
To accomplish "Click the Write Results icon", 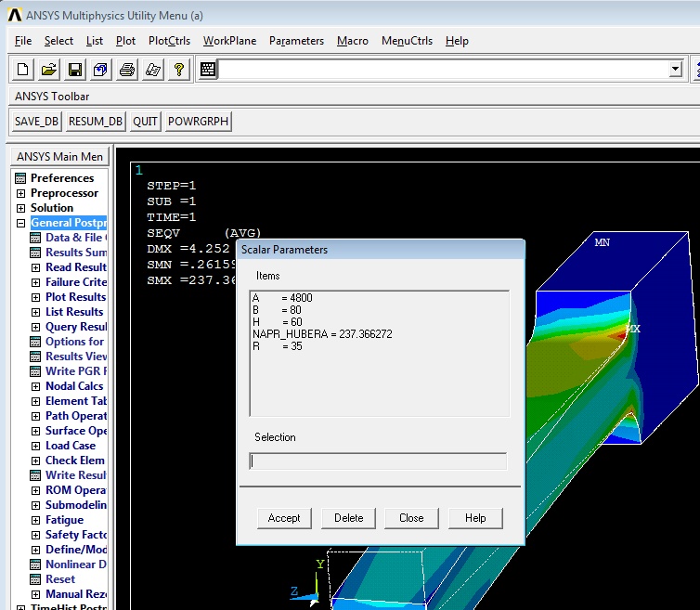I will coord(35,475).
